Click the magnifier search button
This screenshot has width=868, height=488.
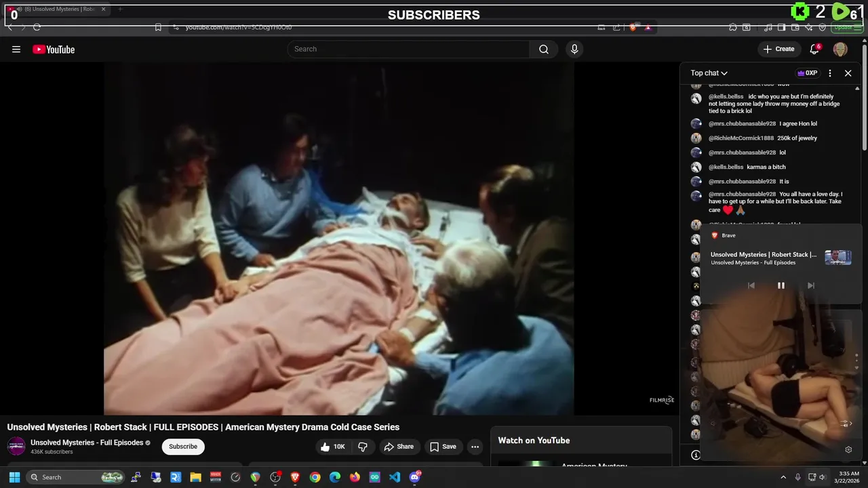click(x=544, y=49)
